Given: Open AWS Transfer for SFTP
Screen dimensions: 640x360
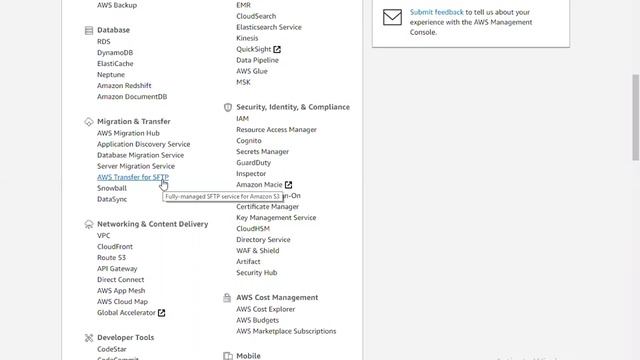Looking at the screenshot, I should [x=133, y=177].
